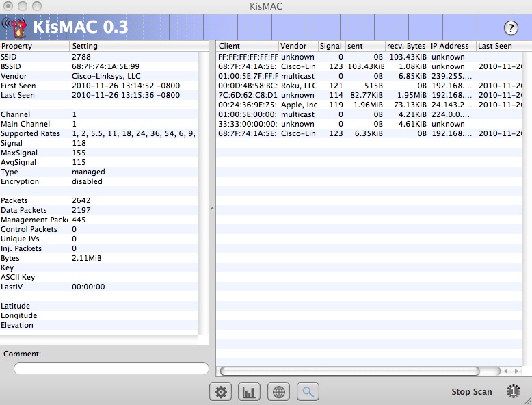532x405 pixels.
Task: Click the SSID value 2788
Action: (81, 57)
